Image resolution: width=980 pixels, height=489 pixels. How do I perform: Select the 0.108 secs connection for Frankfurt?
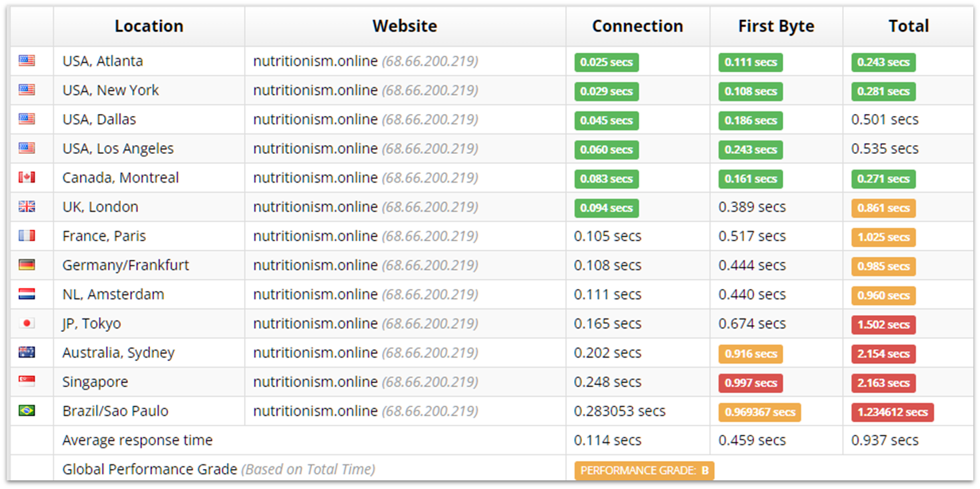click(607, 265)
